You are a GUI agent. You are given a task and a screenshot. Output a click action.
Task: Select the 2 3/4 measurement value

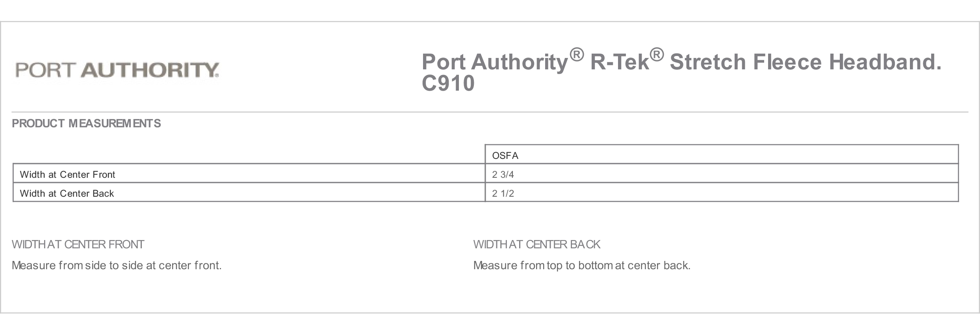tap(503, 175)
